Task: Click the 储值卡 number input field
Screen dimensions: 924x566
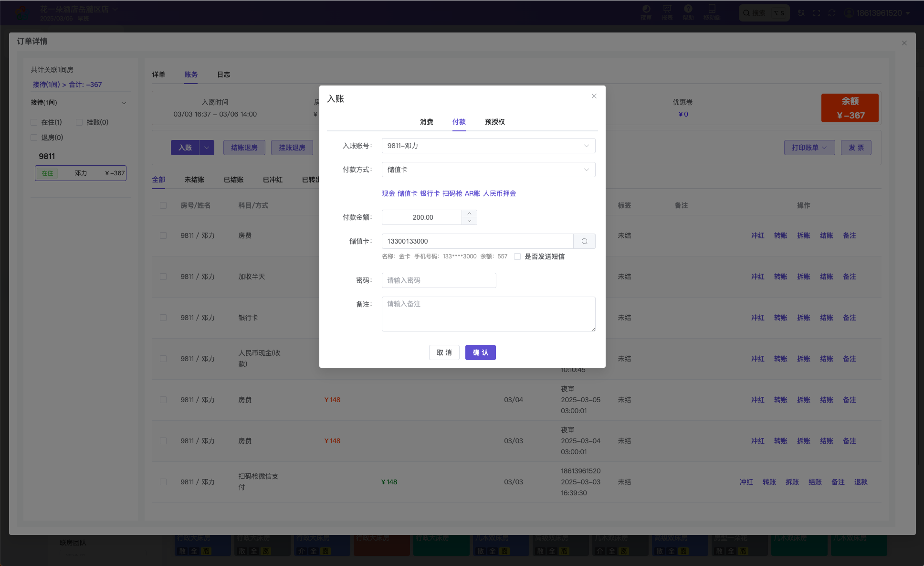Action: point(477,241)
